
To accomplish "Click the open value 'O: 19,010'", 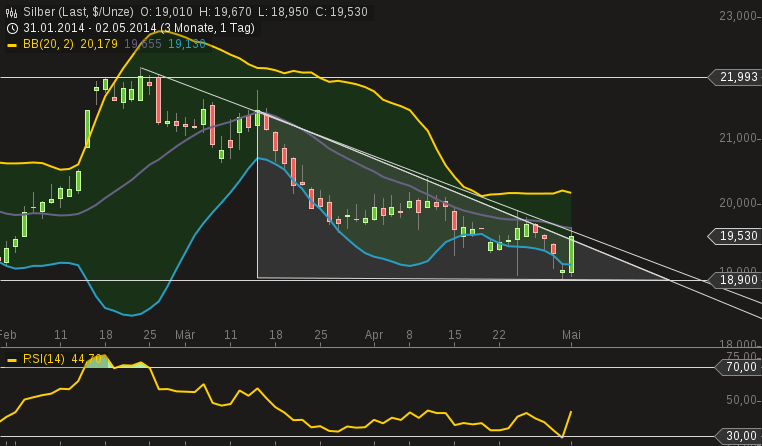I will tap(166, 12).
